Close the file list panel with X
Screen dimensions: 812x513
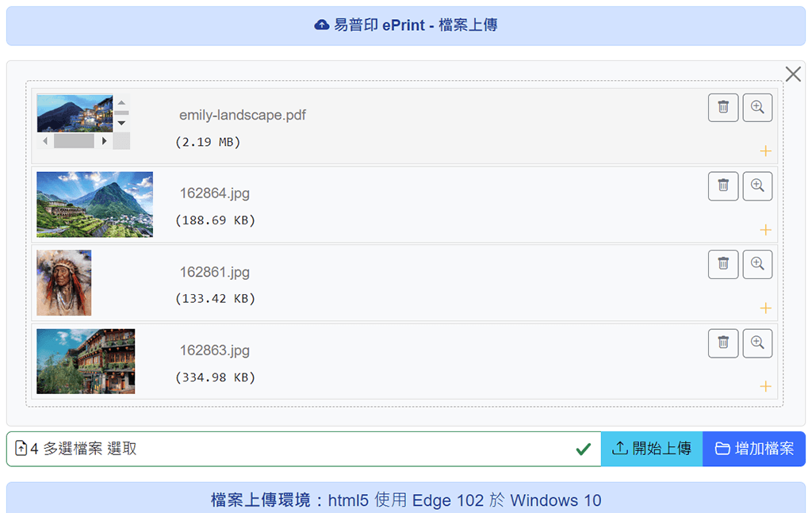pos(793,75)
